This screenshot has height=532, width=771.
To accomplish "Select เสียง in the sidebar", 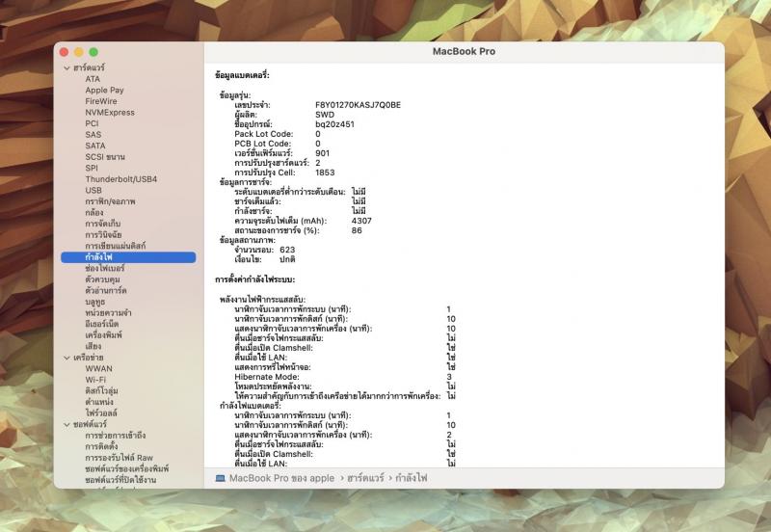I will coord(93,346).
